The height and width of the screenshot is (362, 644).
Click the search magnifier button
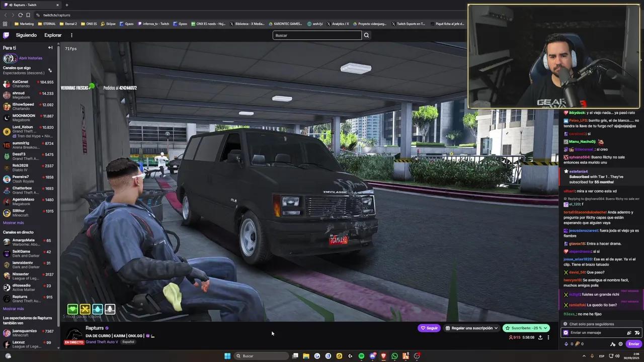pyautogui.click(x=366, y=35)
